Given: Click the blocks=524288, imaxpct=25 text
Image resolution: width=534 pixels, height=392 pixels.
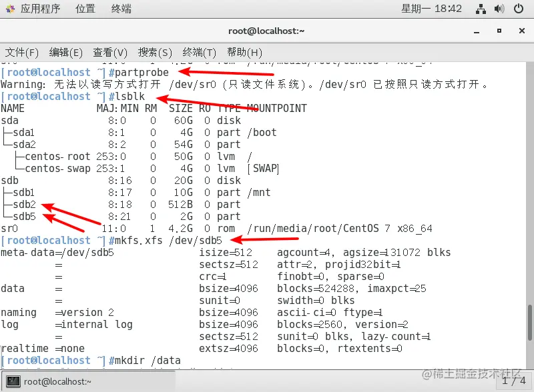Looking at the screenshot, I should [352, 289].
